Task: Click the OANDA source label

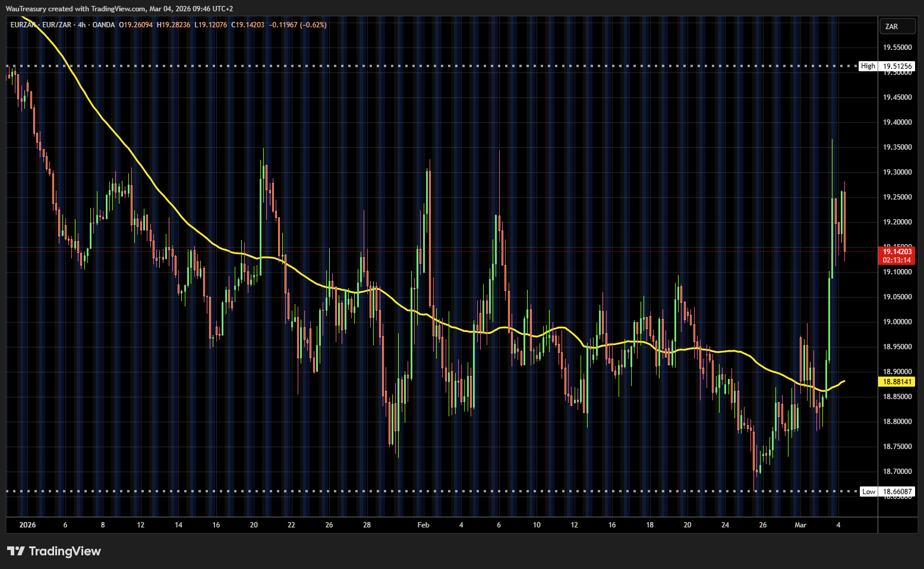Action: [104, 25]
